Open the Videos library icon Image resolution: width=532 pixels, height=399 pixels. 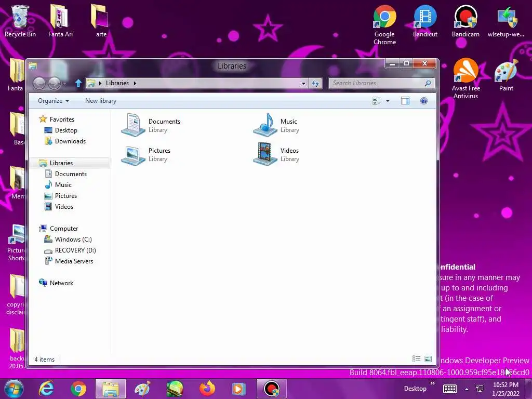(x=265, y=154)
